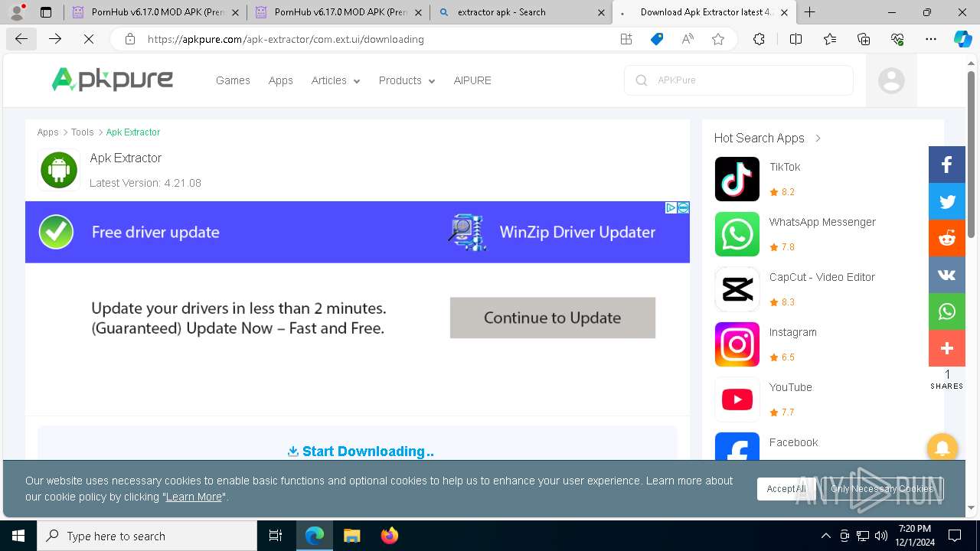
Task: Share page on Reddit
Action: (x=947, y=238)
